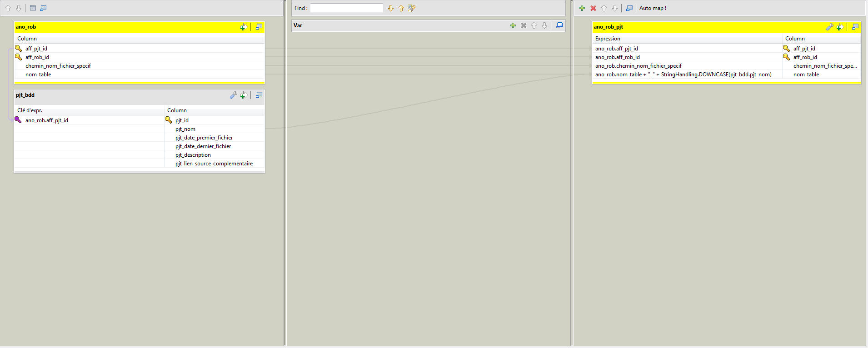This screenshot has height=348, width=868.
Task: Move output table up with arrow
Action: 604,8
